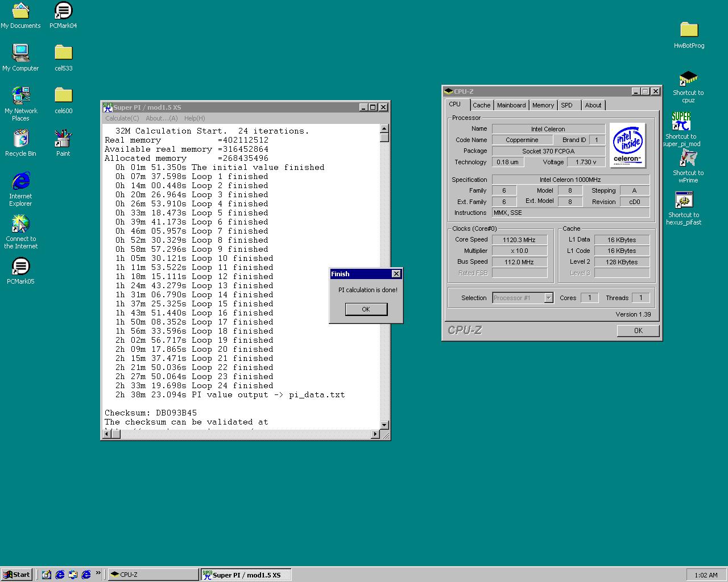The width and height of the screenshot is (728, 582).
Task: Launch the Shortcut to cpuz icon
Action: (x=688, y=87)
